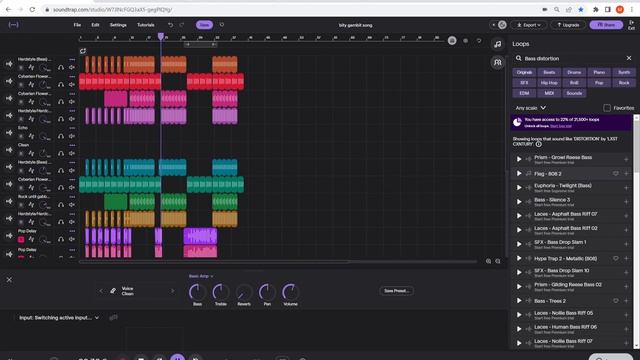Redo the last action
The width and height of the screenshot is (640, 360).
182,25
